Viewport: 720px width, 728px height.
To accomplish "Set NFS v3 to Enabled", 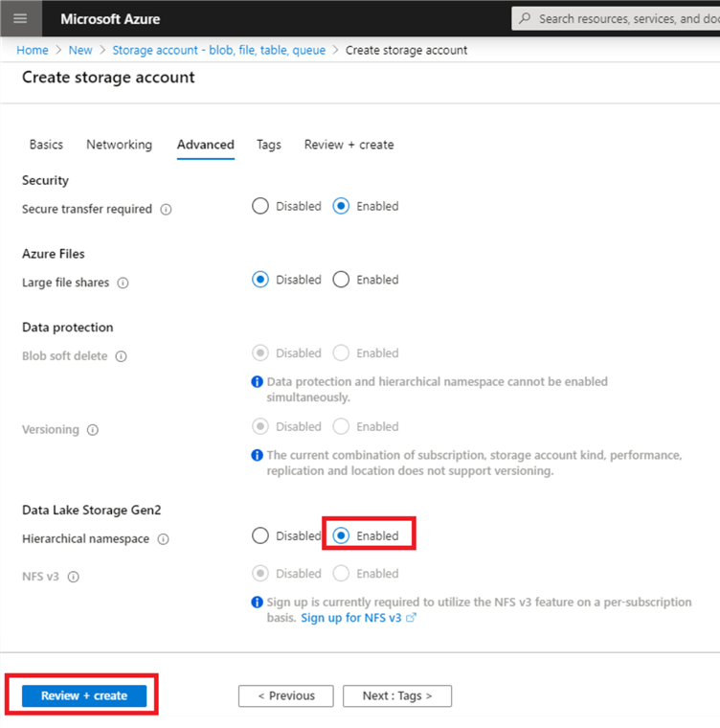I will (x=341, y=574).
